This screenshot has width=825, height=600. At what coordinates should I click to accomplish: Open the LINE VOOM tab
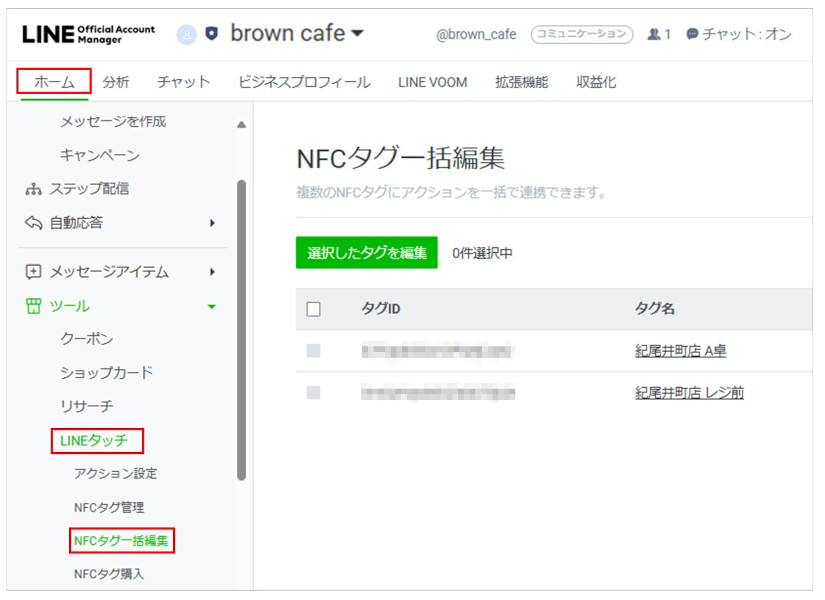(x=432, y=82)
